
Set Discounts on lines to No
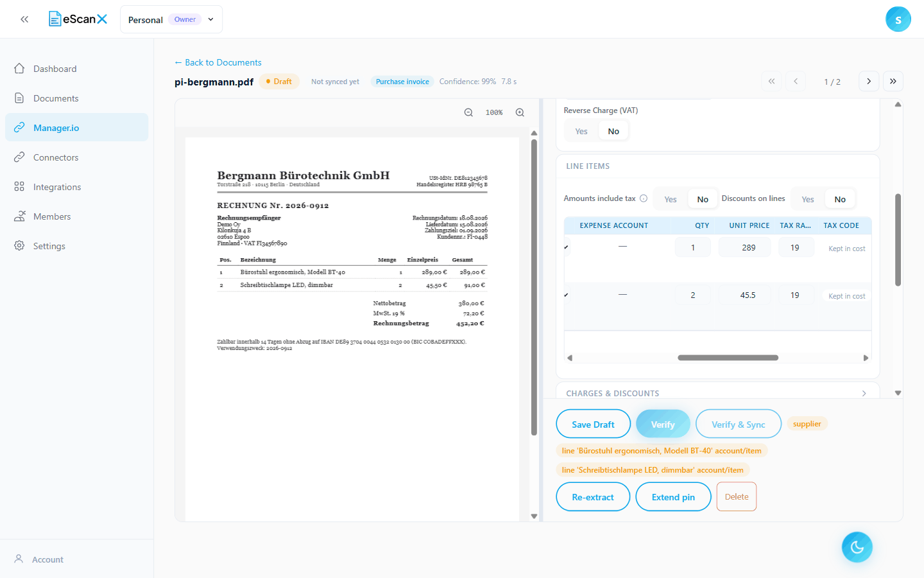click(x=840, y=199)
